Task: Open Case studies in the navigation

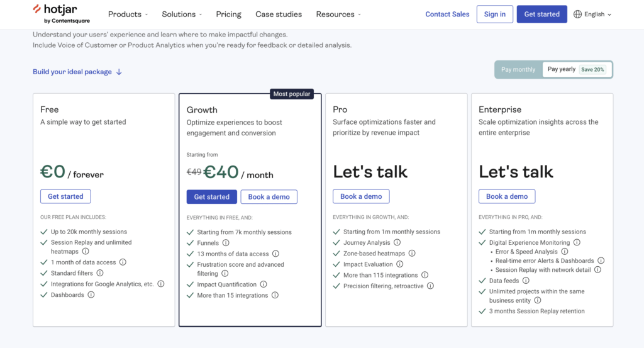Action: pyautogui.click(x=279, y=14)
